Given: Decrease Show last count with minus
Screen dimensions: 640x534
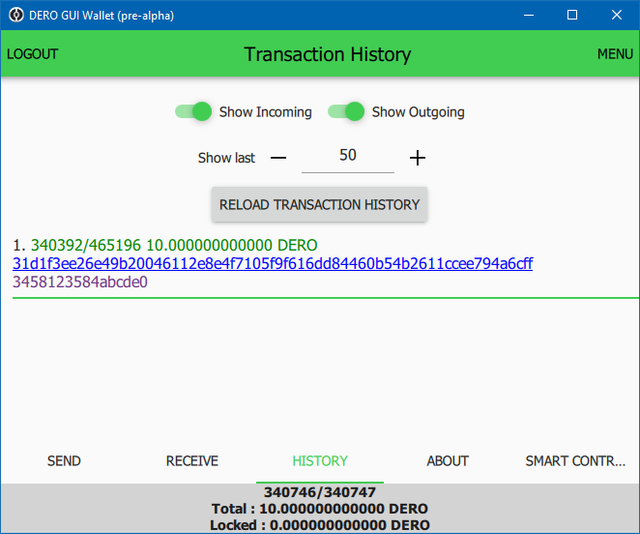Looking at the screenshot, I should (278, 158).
